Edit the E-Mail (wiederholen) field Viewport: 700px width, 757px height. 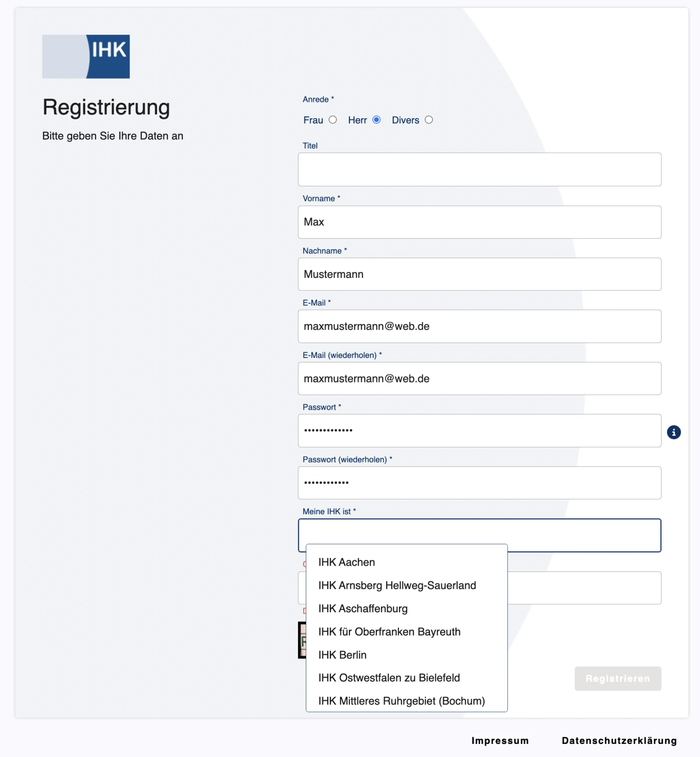(479, 378)
